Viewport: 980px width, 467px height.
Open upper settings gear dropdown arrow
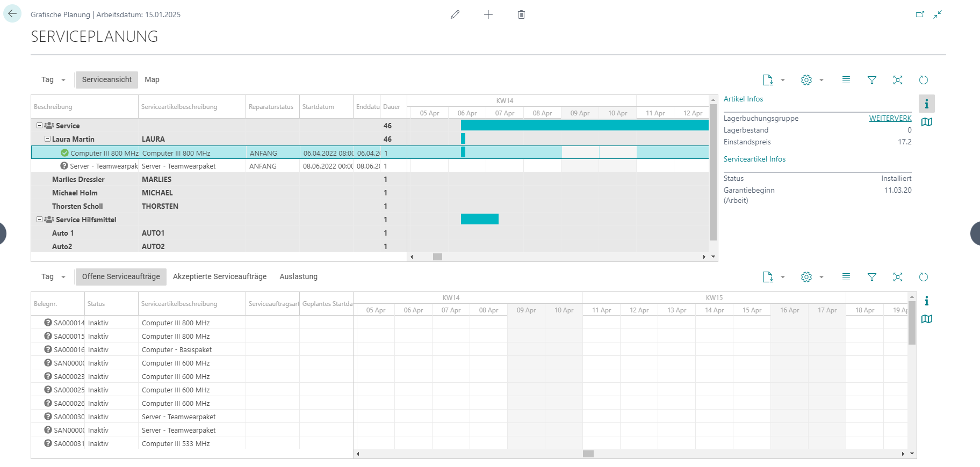pos(822,80)
